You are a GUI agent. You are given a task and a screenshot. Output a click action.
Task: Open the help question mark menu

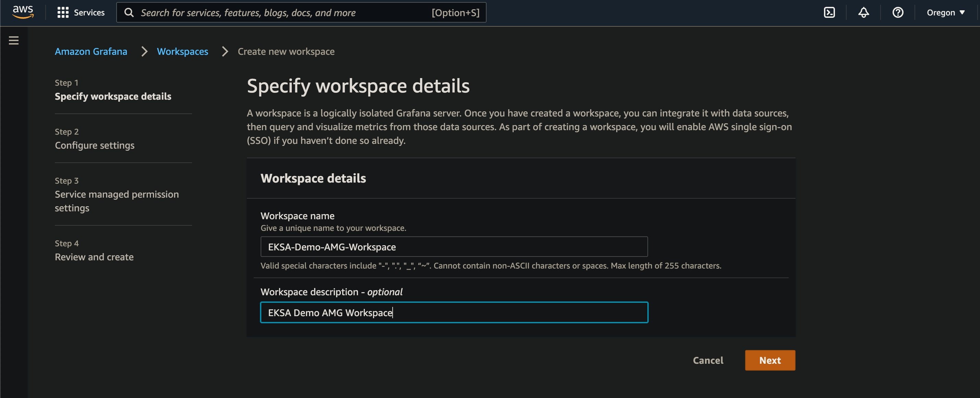click(897, 13)
